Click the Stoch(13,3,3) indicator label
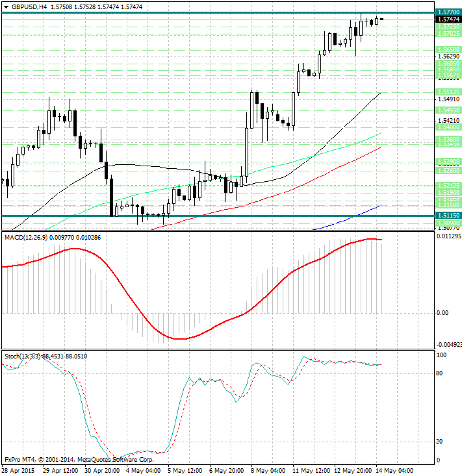This screenshot has height=476, width=462. pos(22,356)
